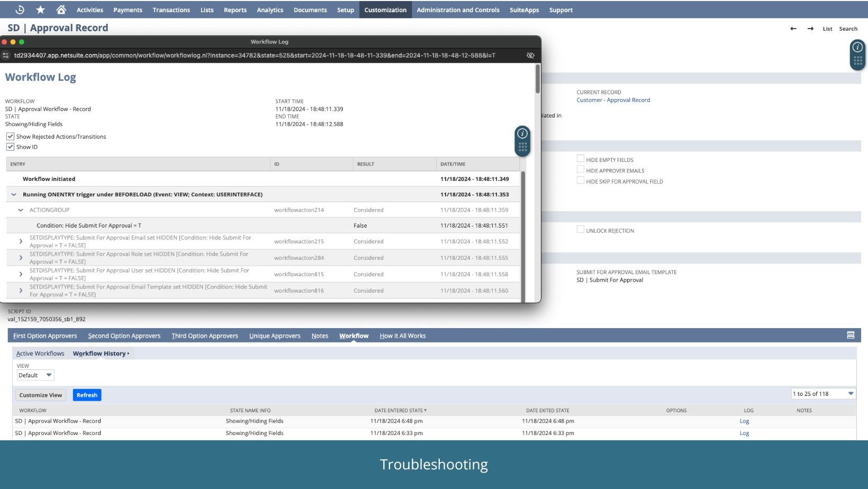The height and width of the screenshot is (489, 868).
Task: Click the next record right arrow
Action: [x=810, y=29]
